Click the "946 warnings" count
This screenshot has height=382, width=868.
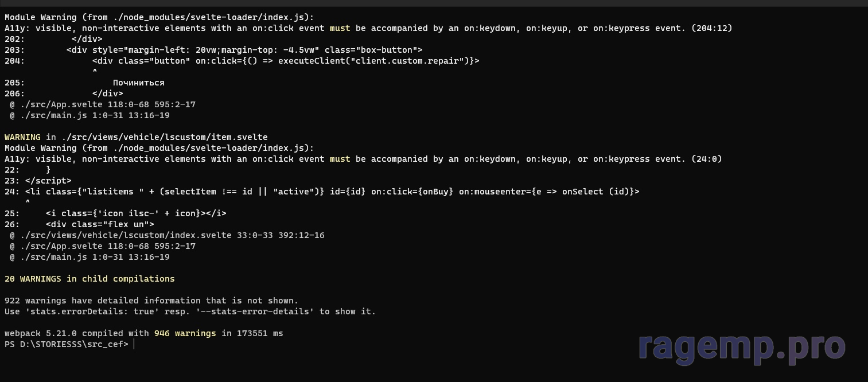click(x=185, y=333)
